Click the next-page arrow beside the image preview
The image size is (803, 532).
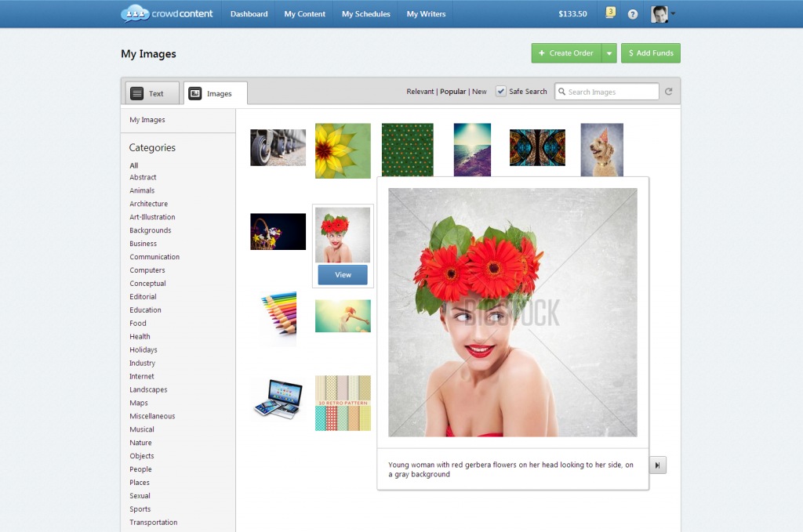(x=657, y=465)
